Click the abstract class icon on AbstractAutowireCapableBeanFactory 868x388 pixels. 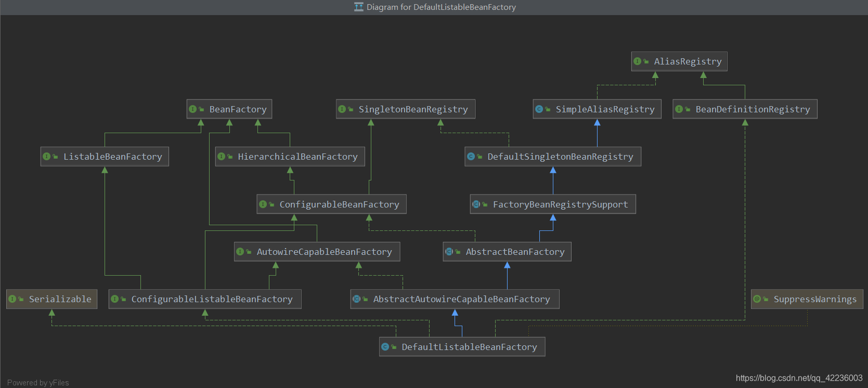point(356,299)
